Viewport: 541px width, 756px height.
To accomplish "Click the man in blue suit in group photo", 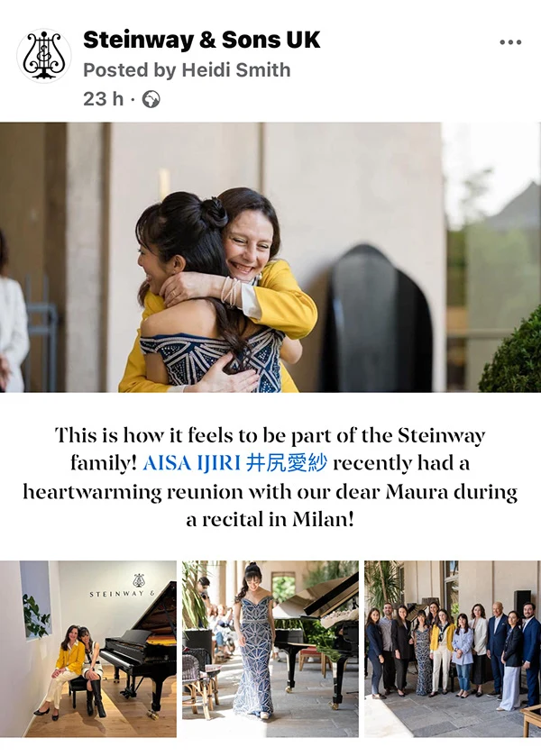I will point(530,653).
